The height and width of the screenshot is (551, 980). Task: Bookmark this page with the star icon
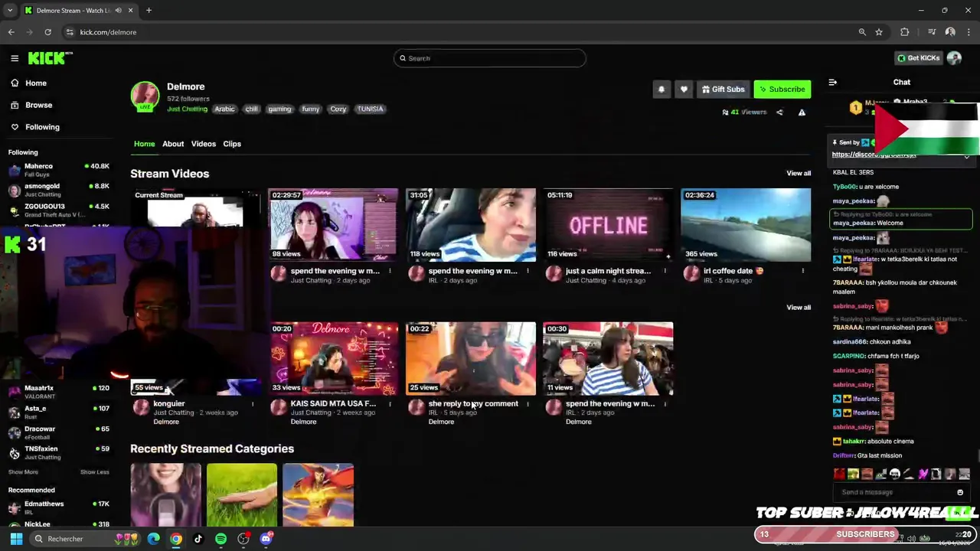click(x=879, y=32)
